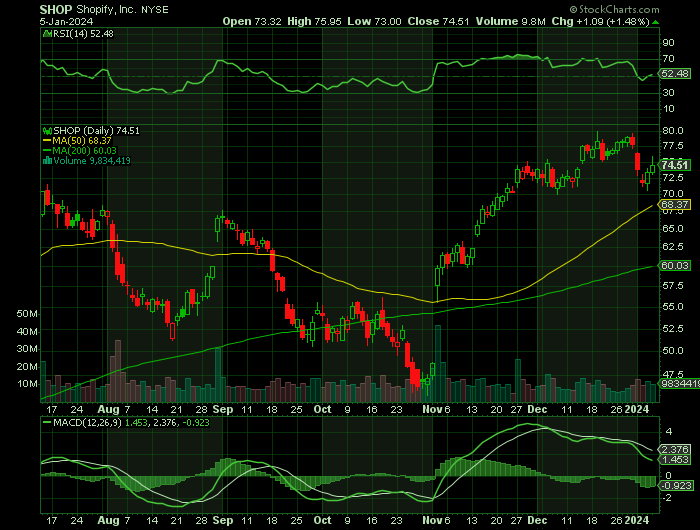Click the High 75.95 value
This screenshot has height=530, width=700.
(x=314, y=21)
